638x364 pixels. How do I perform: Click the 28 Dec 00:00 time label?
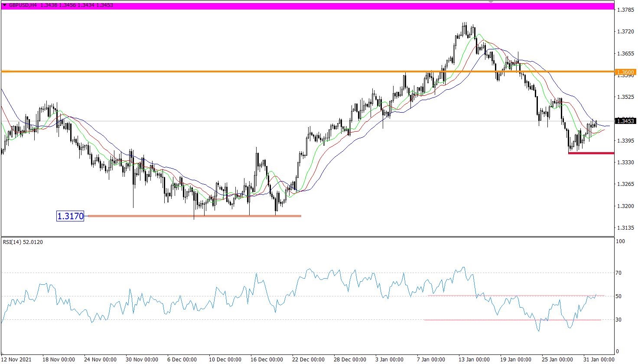(x=350, y=360)
